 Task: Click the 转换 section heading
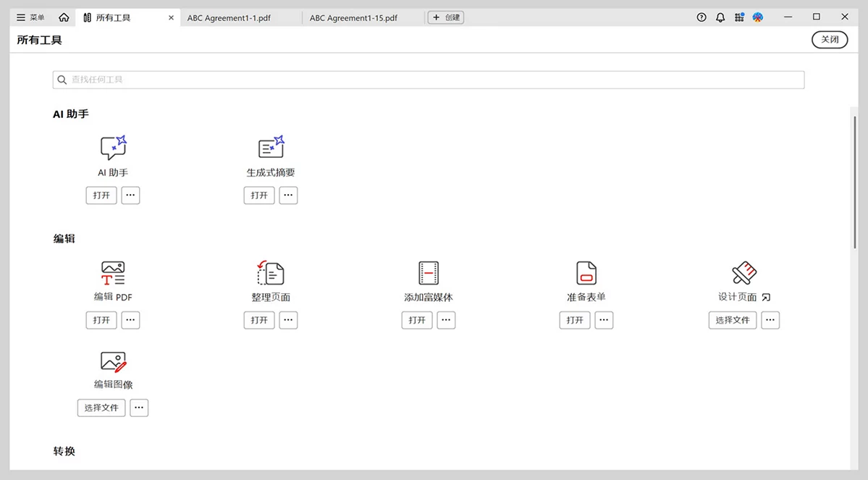(x=64, y=451)
